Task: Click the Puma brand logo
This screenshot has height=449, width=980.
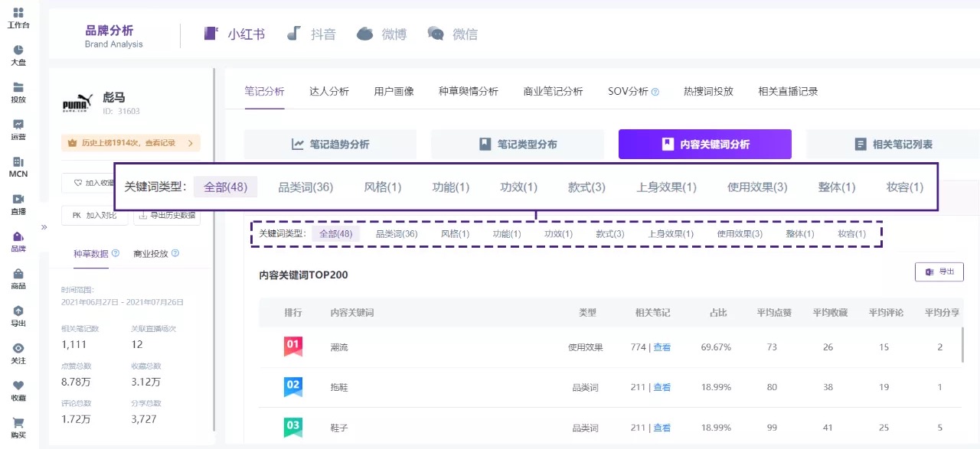Action: click(77, 105)
